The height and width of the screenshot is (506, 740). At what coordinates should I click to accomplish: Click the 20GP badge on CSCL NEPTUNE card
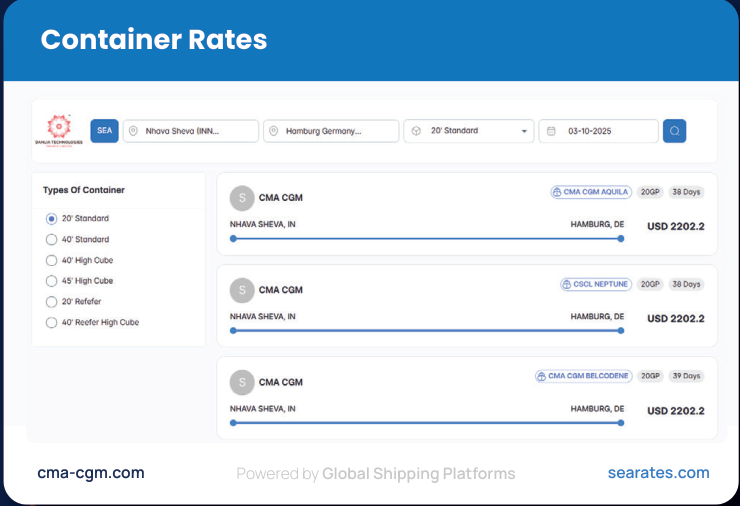tap(650, 284)
